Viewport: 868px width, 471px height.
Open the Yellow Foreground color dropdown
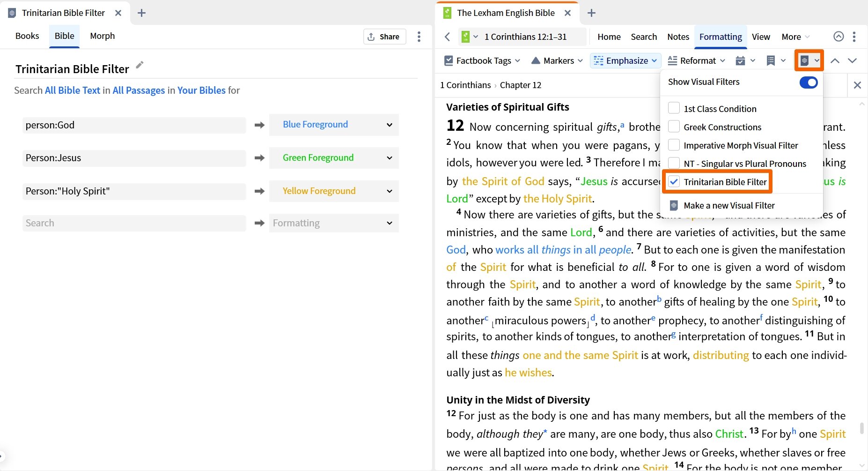334,191
